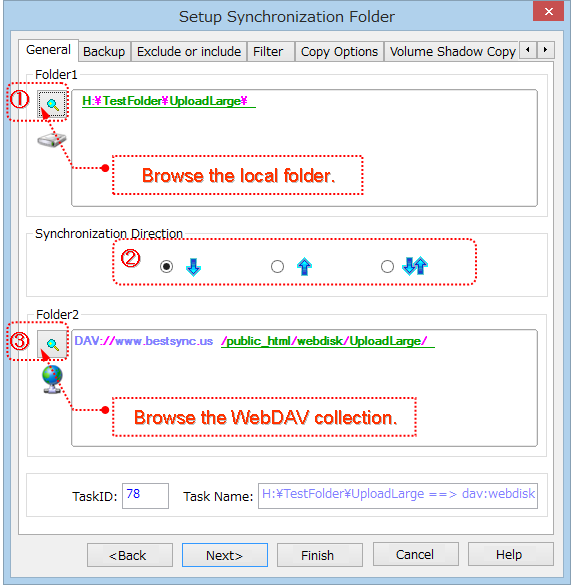This screenshot has width=571, height=585.
Task: Click the Cancel button
Action: 415,554
